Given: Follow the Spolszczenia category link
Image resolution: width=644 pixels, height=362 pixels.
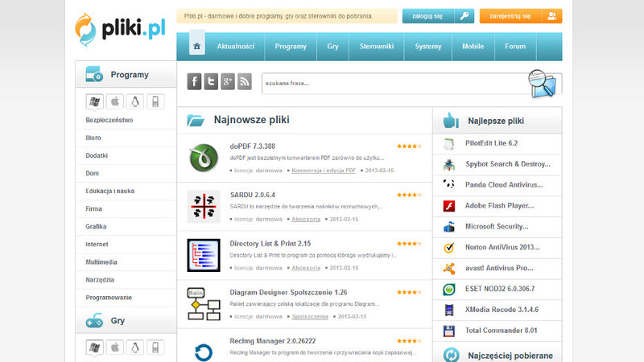Looking at the screenshot, I should click(310, 316).
